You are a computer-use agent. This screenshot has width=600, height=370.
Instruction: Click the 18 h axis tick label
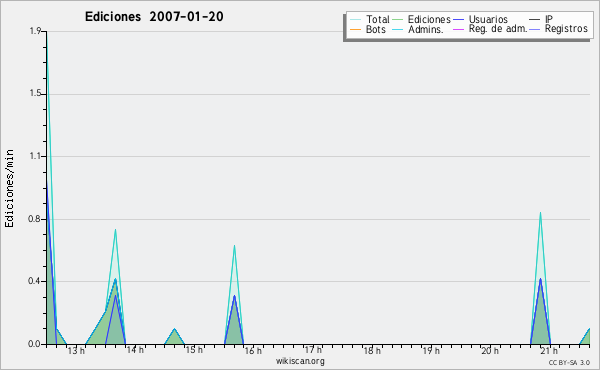(x=372, y=350)
